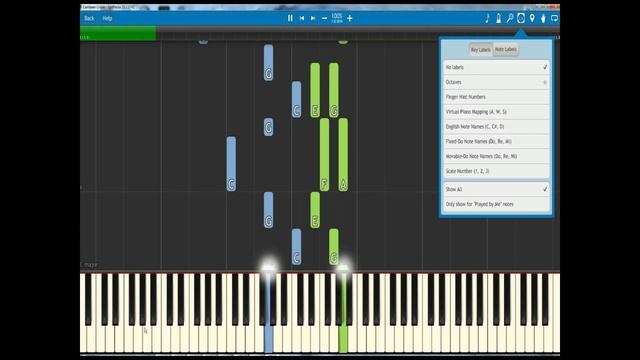
Task: Click the green falling note labeled A
Action: (343, 155)
